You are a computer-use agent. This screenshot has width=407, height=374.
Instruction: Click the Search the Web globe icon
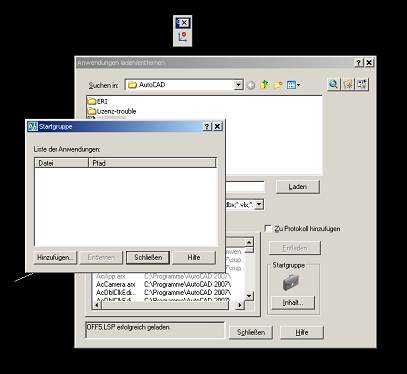pos(333,84)
